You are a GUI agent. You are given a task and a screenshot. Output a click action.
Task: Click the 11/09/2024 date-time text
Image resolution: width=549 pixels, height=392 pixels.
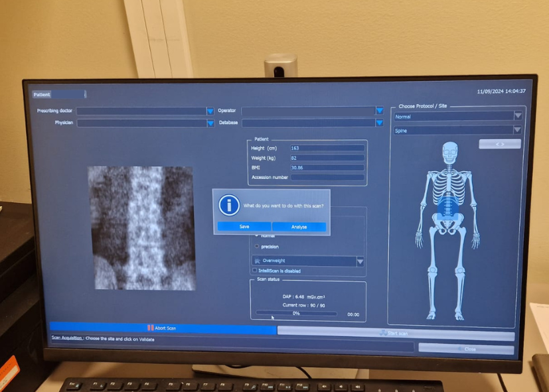point(501,92)
